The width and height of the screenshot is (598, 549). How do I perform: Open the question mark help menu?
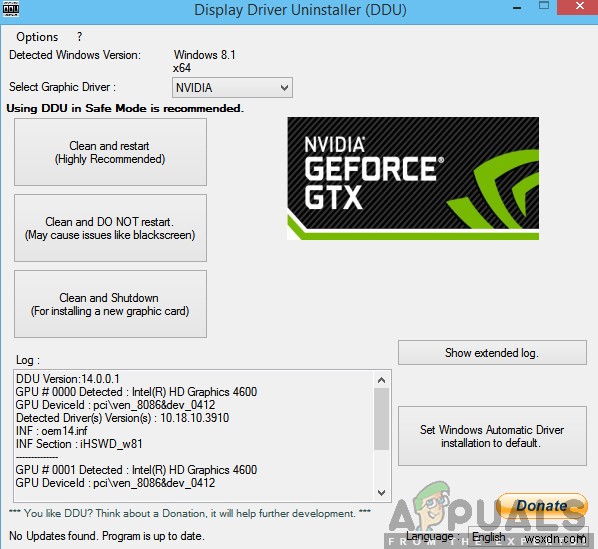(x=79, y=37)
